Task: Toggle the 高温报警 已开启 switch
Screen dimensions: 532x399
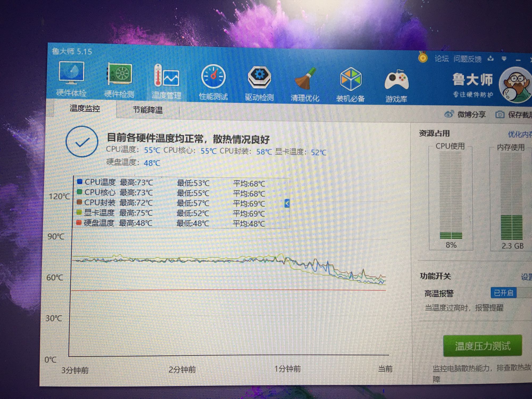Action: tap(504, 293)
